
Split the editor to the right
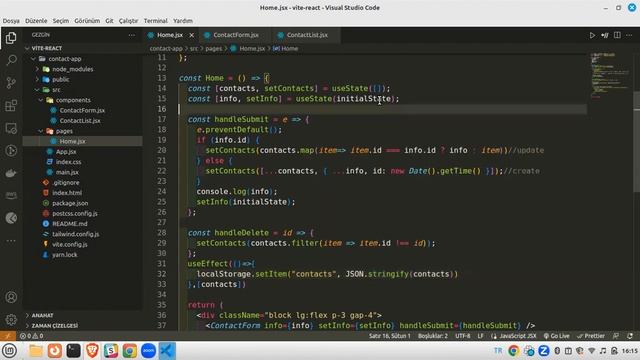pyautogui.click(x=617, y=36)
